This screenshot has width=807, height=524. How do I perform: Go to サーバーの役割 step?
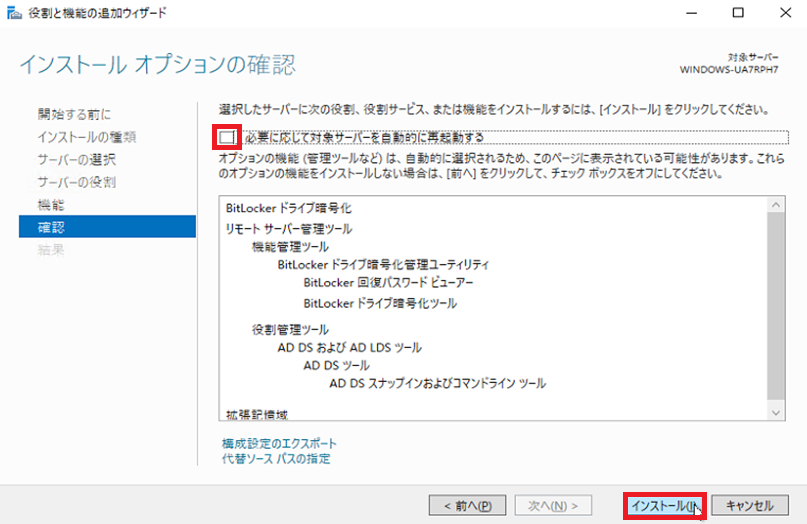click(x=77, y=182)
